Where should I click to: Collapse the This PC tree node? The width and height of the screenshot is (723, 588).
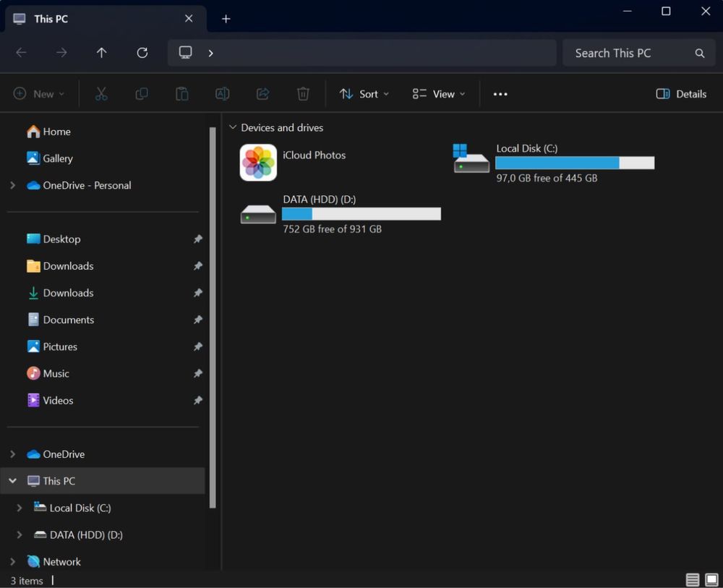[13, 481]
